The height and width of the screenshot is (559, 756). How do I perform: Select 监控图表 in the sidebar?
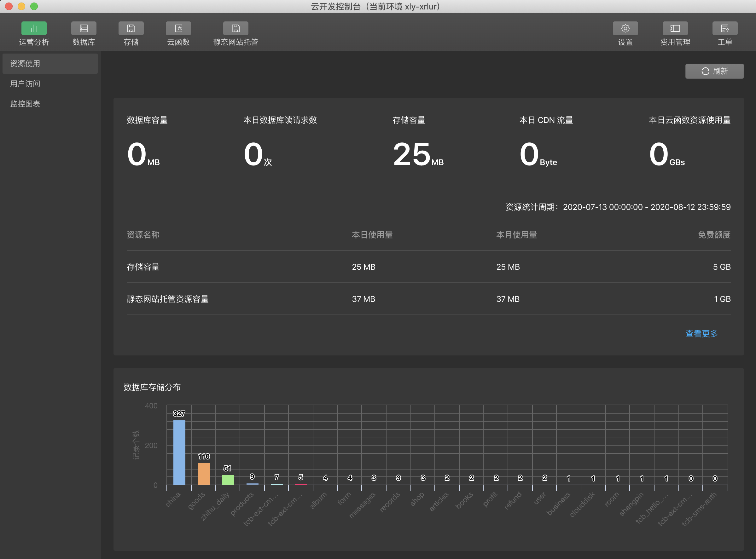pyautogui.click(x=50, y=104)
